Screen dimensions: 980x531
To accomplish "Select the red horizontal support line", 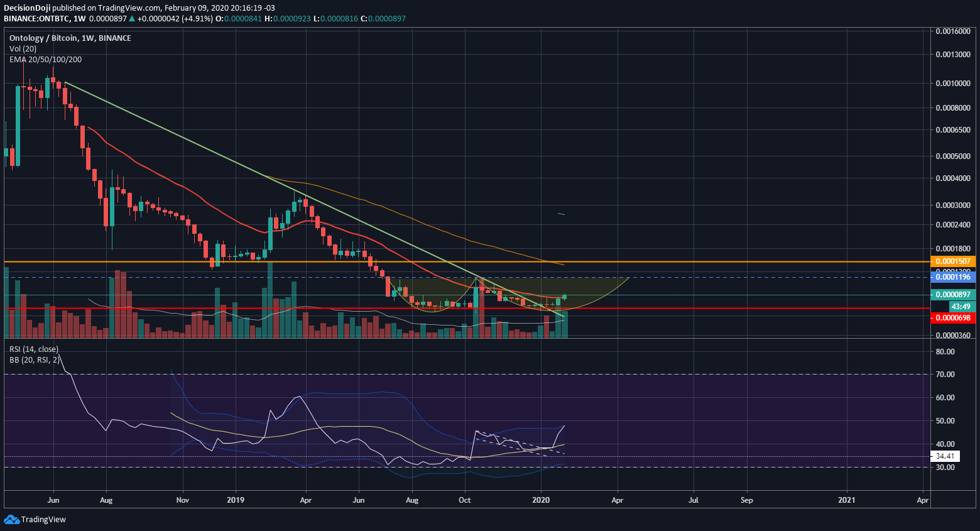I will [467, 309].
